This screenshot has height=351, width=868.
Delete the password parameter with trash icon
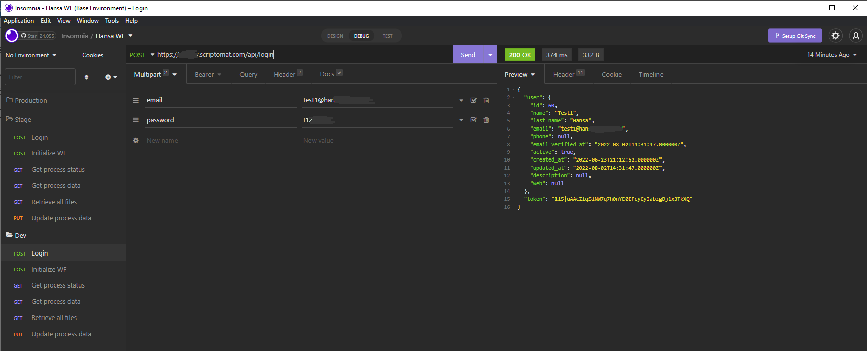click(x=486, y=120)
